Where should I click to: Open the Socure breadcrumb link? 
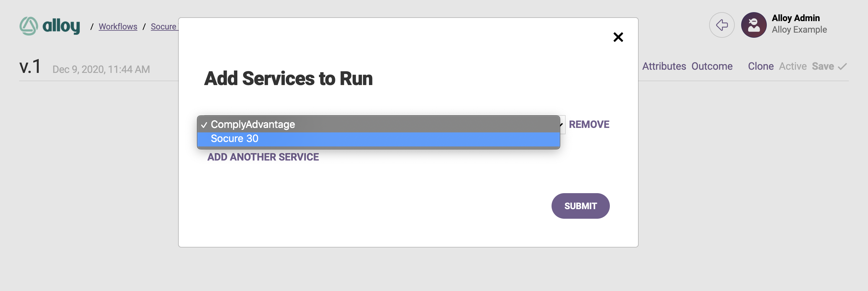click(164, 27)
